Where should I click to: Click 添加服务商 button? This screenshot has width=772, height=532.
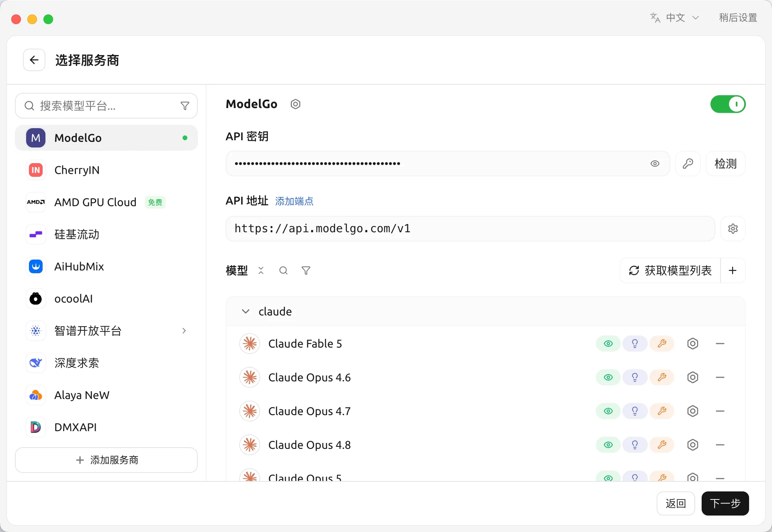[x=106, y=460]
